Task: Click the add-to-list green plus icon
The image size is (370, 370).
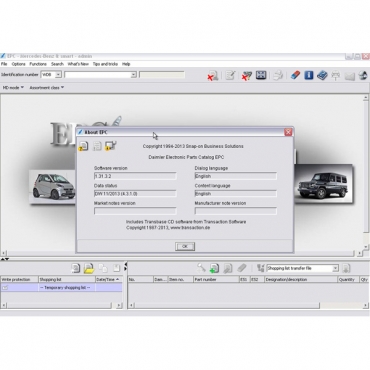Action: click(214, 268)
